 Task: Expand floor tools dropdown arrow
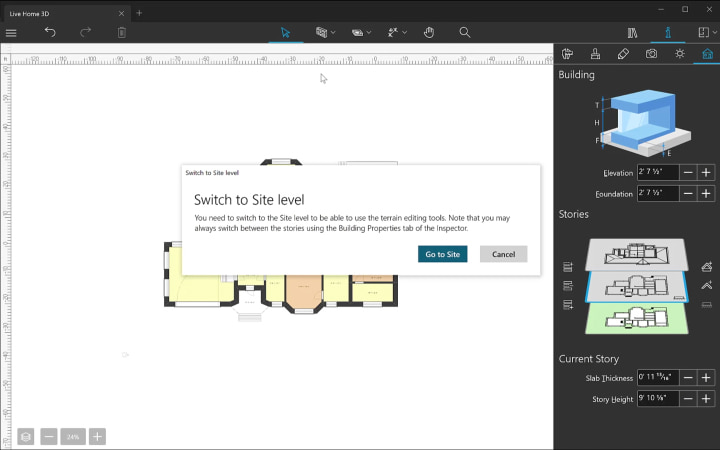tap(369, 33)
